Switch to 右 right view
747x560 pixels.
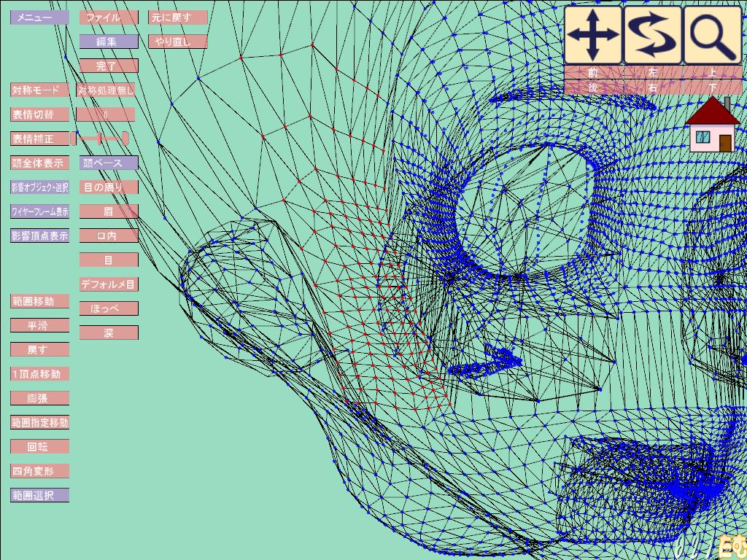[653, 87]
